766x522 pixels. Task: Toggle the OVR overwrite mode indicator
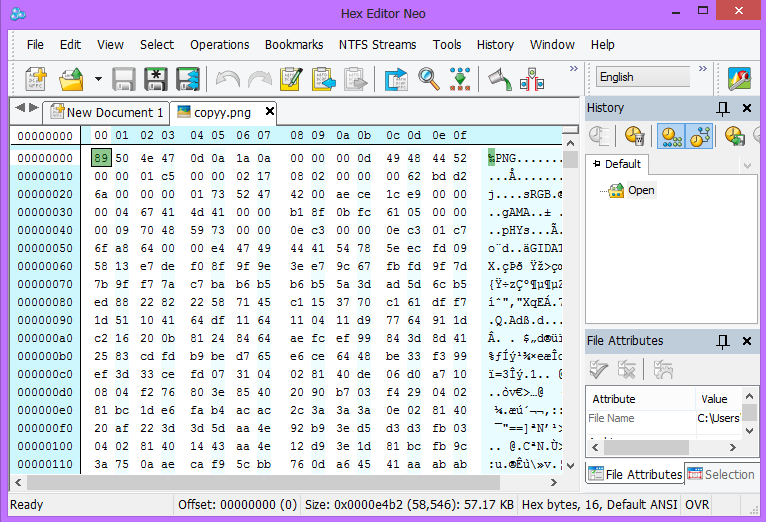click(697, 505)
